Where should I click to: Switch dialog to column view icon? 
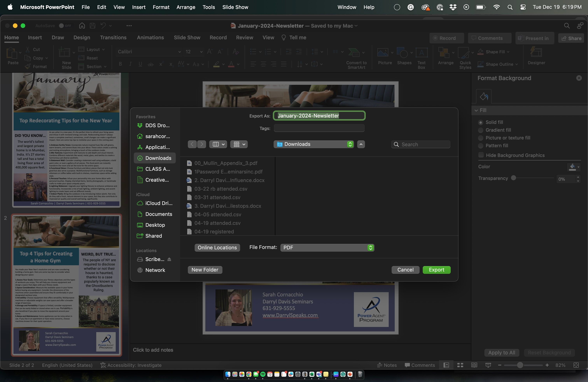pos(216,144)
